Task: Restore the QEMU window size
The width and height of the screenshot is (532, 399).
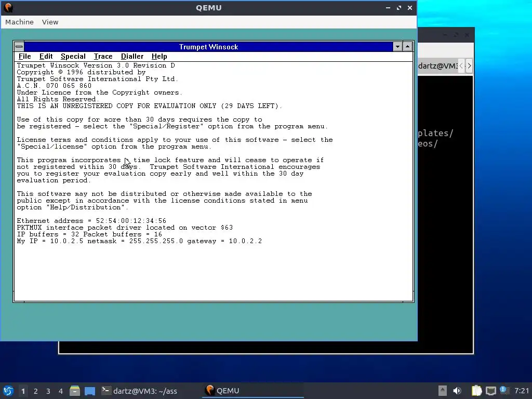Action: (398, 7)
